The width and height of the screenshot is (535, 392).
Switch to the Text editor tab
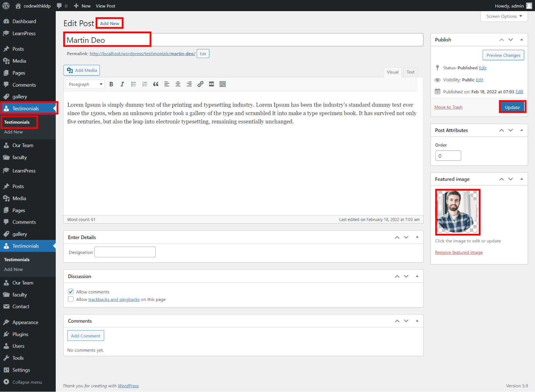(410, 72)
